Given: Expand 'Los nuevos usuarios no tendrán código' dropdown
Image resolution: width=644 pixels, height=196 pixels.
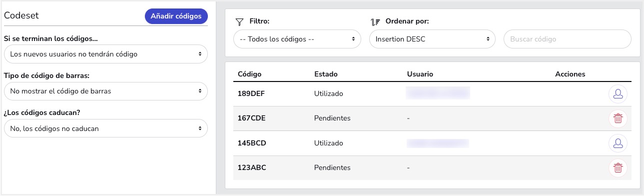Looking at the screenshot, I should tap(105, 54).
